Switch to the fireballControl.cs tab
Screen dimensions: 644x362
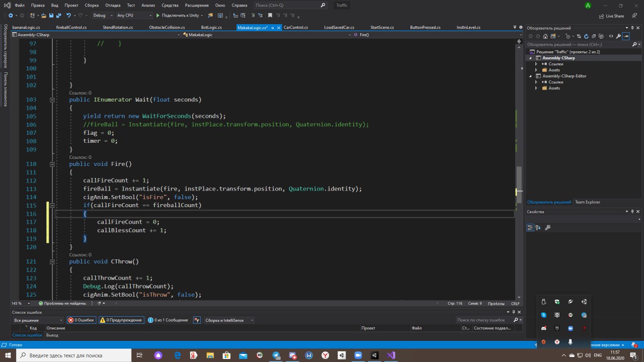pos(71,28)
